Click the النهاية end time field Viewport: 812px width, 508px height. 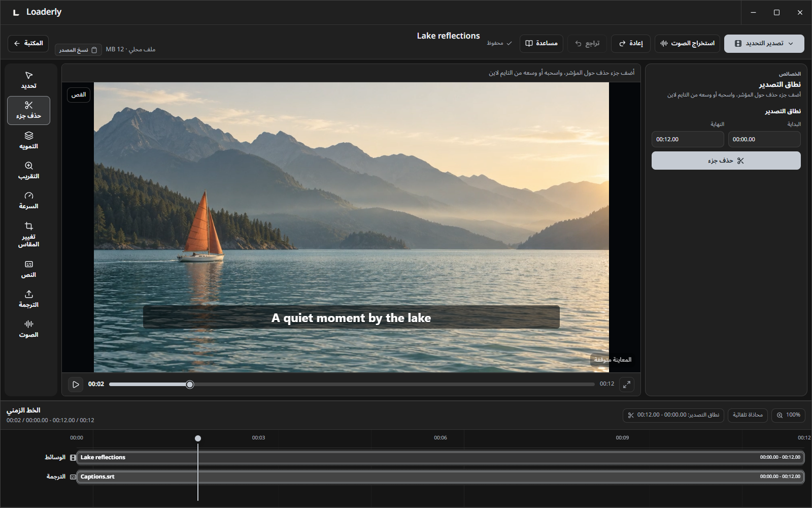point(688,139)
